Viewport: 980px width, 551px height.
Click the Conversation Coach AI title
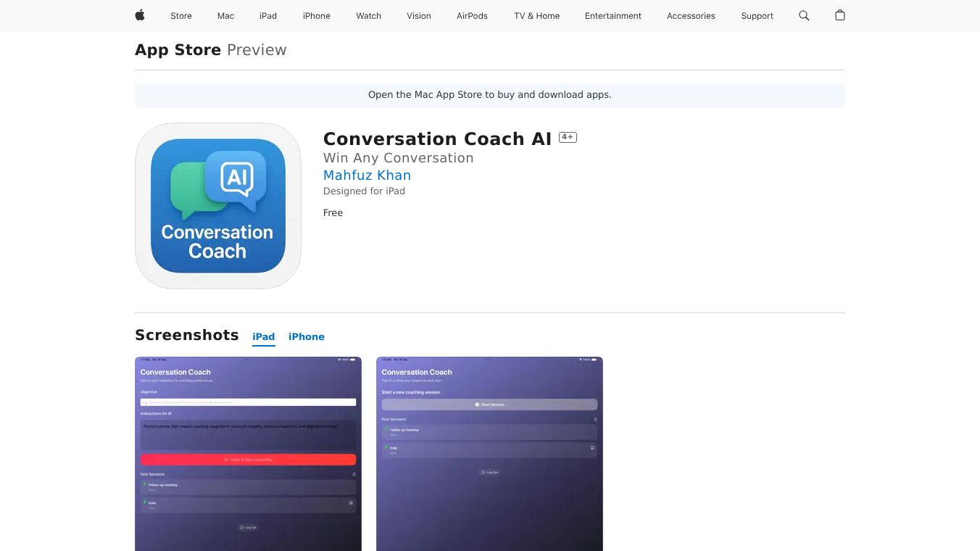tap(438, 138)
